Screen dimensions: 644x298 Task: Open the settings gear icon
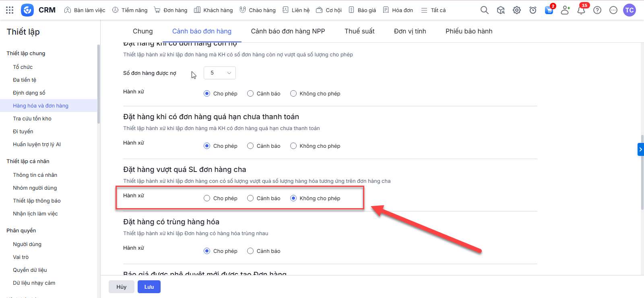(517, 10)
